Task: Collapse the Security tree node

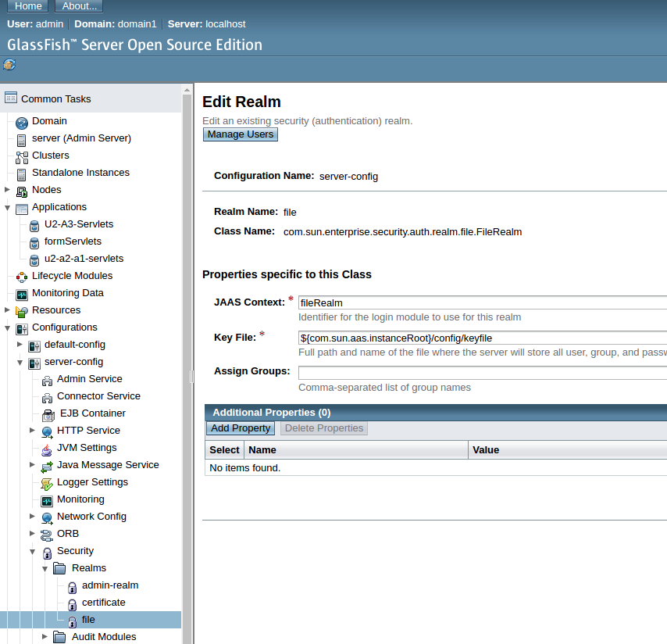Action: [32, 552]
